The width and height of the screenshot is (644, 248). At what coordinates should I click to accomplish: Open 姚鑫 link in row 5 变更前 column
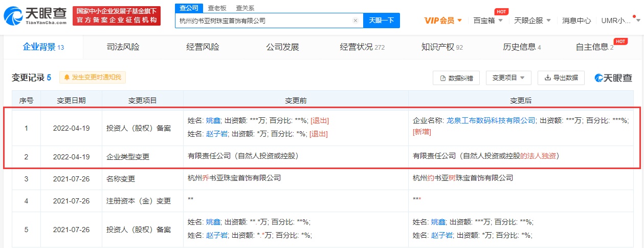[x=213, y=222]
